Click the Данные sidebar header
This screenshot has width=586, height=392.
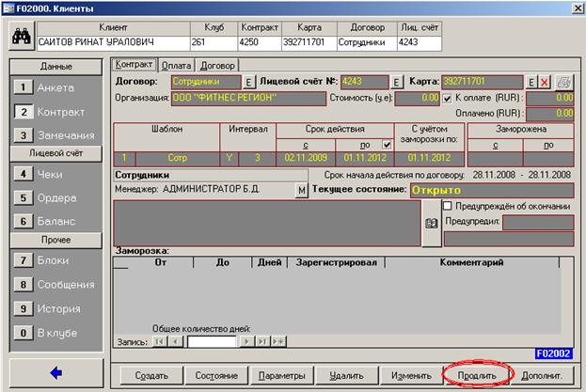coord(56,67)
